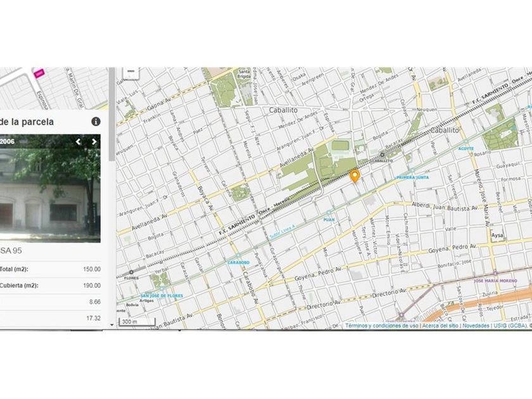The width and height of the screenshot is (532, 399).
Task: Select the Puan subway station marker
Action: click(329, 212)
